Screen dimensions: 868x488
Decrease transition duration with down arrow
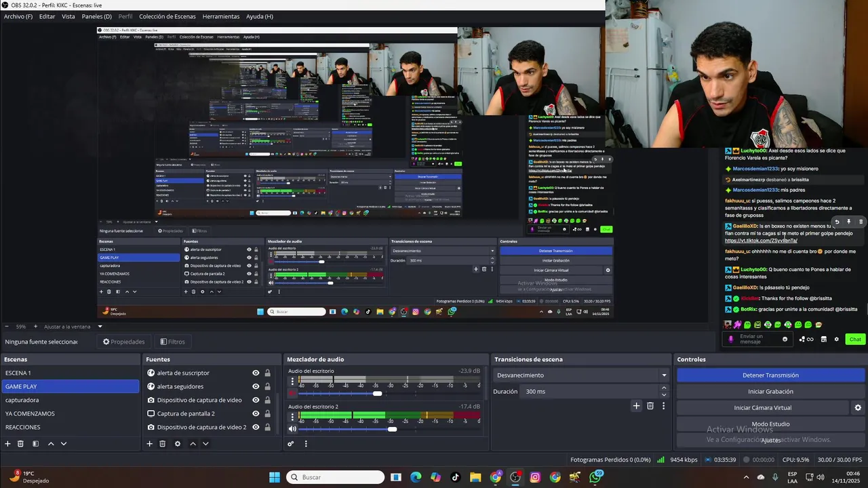click(664, 394)
